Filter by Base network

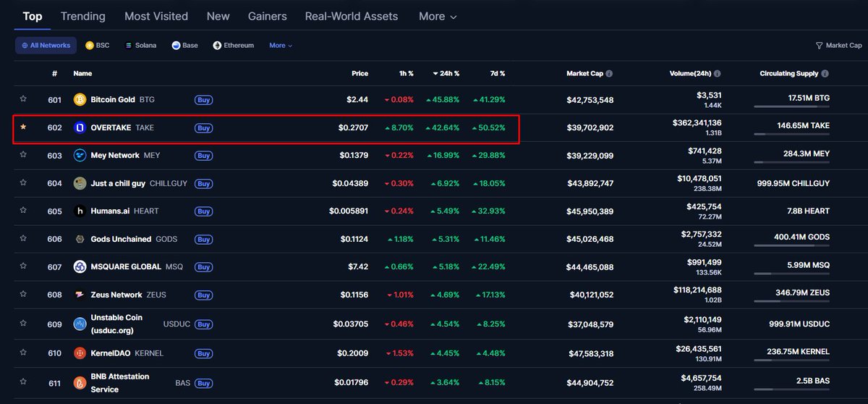point(185,46)
